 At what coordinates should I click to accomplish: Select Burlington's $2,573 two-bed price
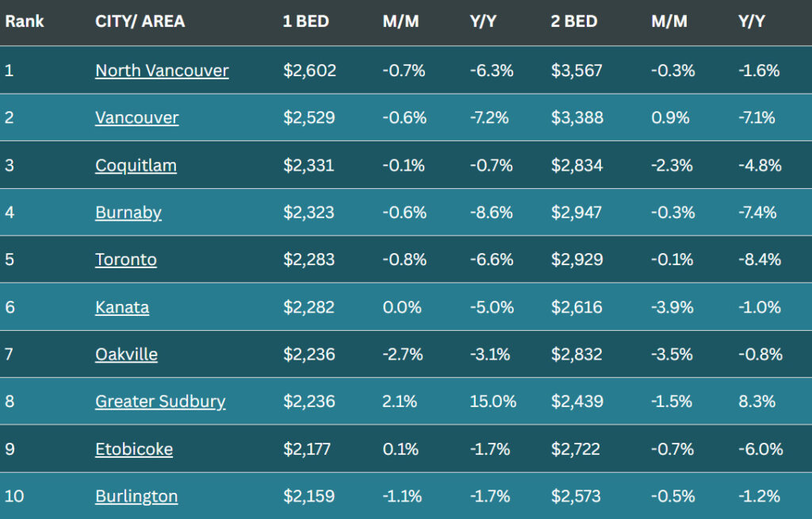click(576, 496)
